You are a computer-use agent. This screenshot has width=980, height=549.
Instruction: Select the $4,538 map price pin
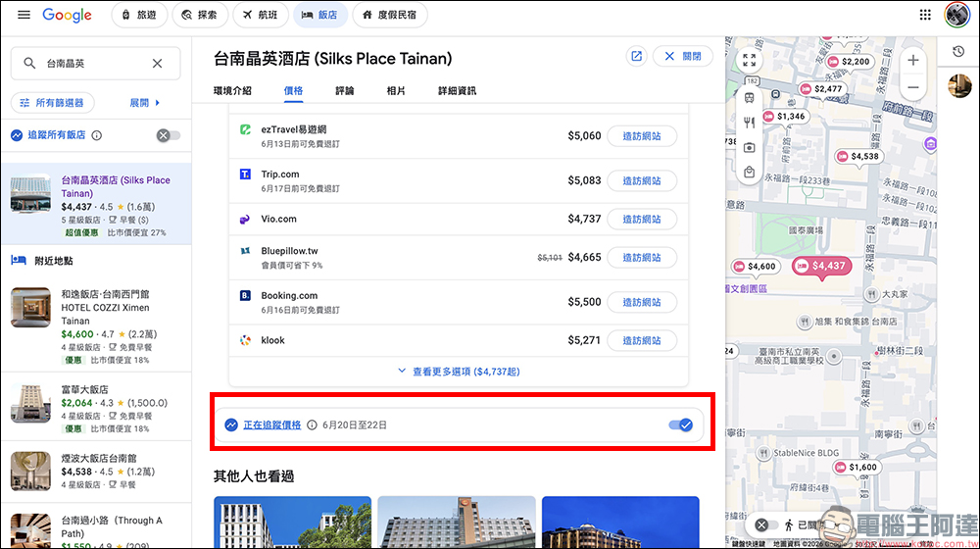pos(859,156)
